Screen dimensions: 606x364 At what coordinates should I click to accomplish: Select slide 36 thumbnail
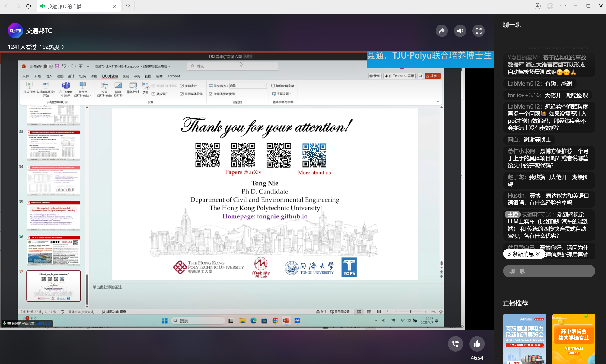tap(53, 251)
